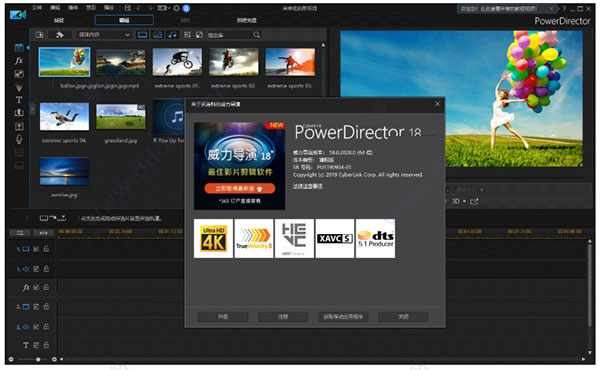Select the extreme sports 01 thumbnail

(177, 62)
